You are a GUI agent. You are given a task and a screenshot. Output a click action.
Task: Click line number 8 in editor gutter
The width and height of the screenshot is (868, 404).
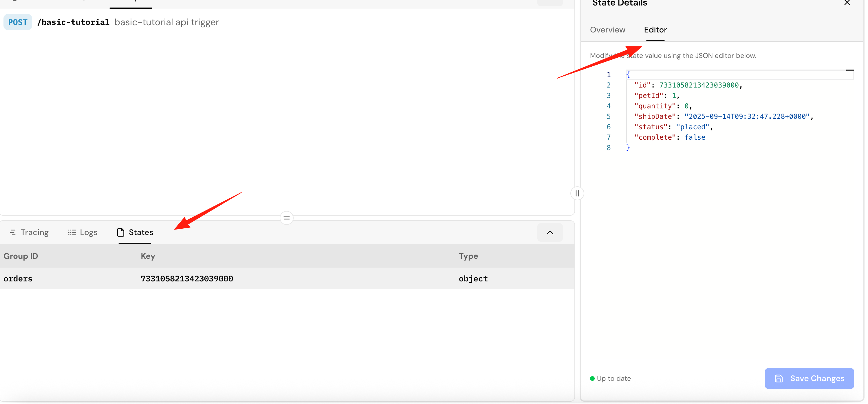click(x=608, y=148)
